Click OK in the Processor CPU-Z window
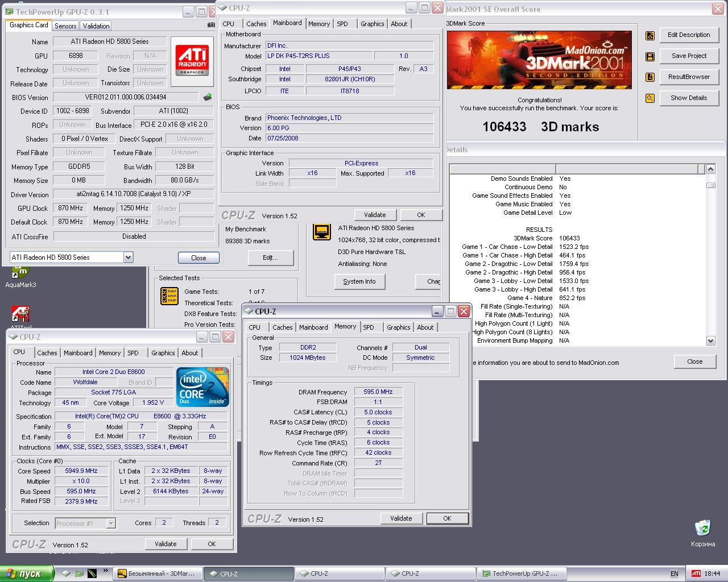Viewport: 728px width, 582px height. (212, 544)
